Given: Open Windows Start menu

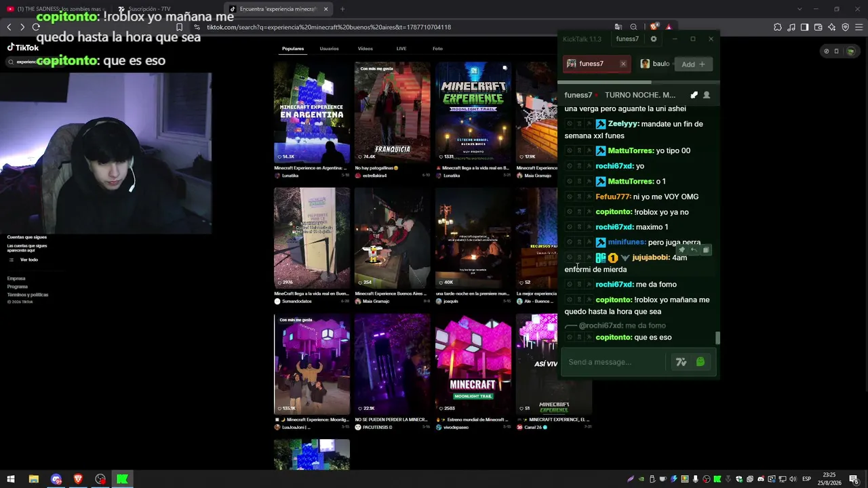Looking at the screenshot, I should pos(11,479).
